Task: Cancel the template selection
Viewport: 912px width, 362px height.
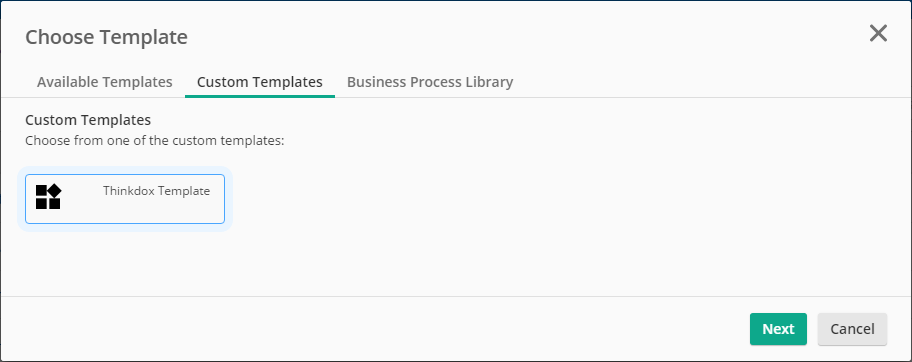Action: (x=852, y=329)
